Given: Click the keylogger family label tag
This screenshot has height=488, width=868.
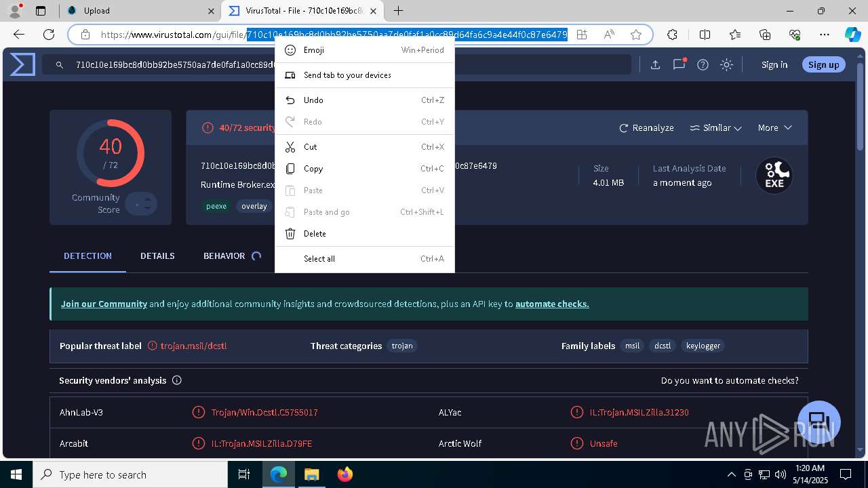Looking at the screenshot, I should click(703, 346).
